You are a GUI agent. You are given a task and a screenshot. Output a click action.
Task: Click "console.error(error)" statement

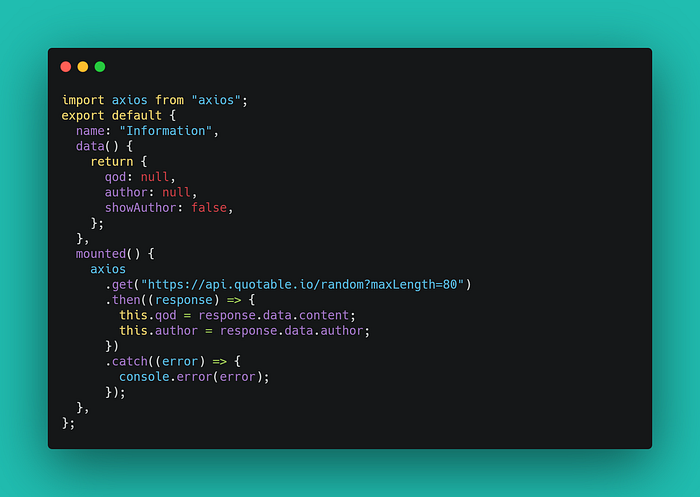pos(194,377)
